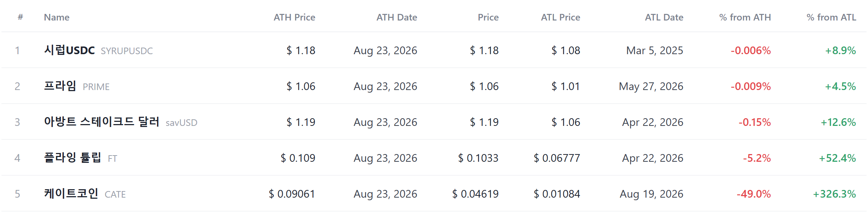Select the +326.3% from ATL value

coord(834,194)
